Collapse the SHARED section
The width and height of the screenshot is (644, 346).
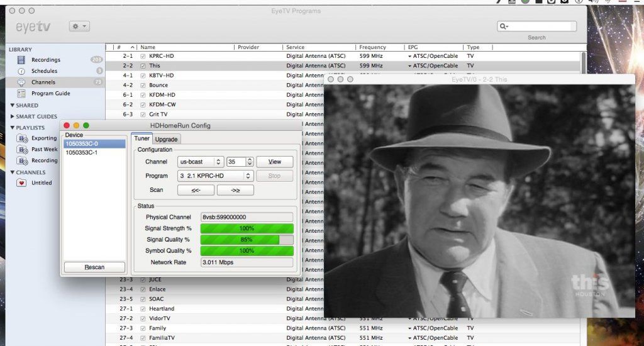13,105
